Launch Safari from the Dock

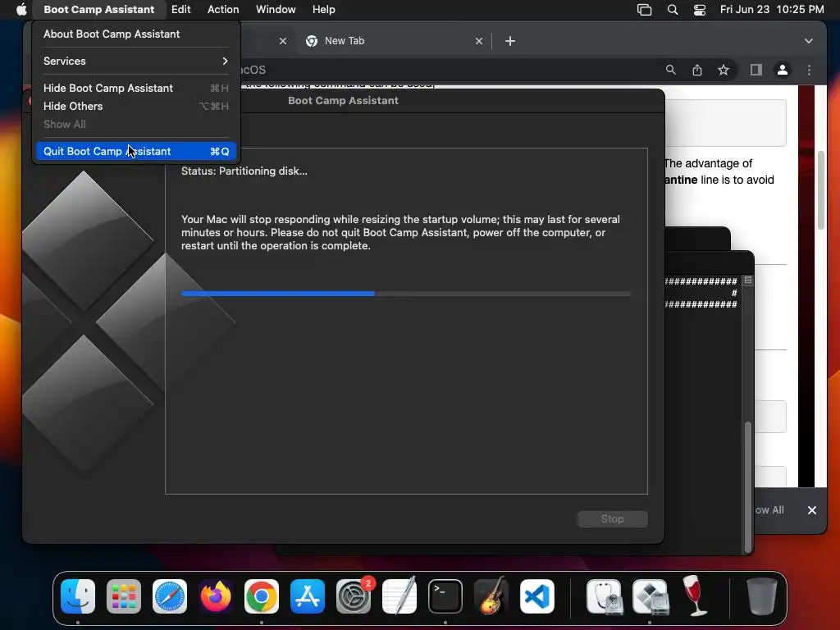click(x=170, y=596)
